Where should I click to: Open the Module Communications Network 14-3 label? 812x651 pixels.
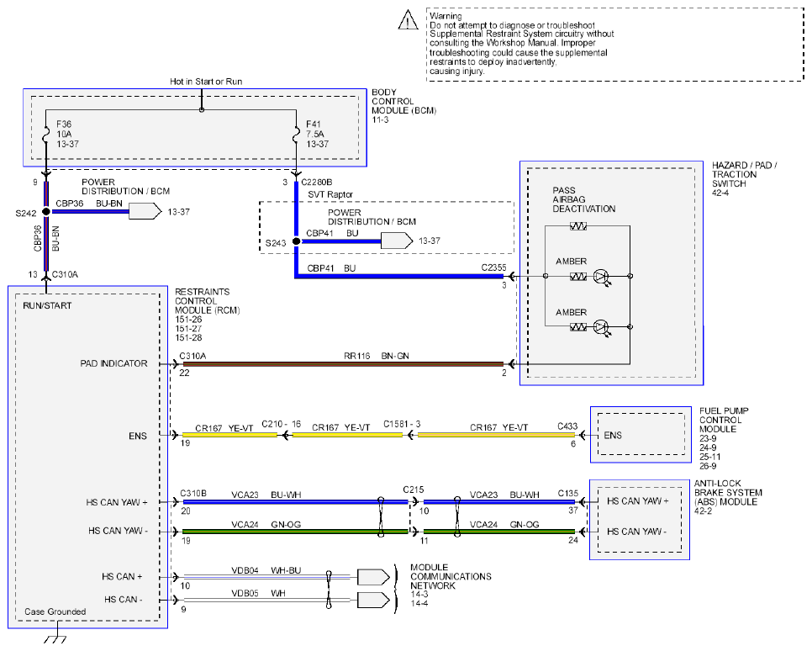click(451, 585)
